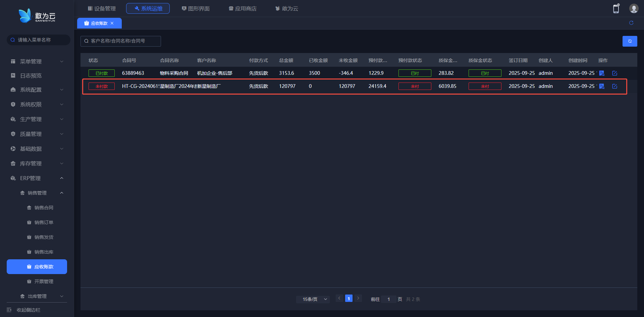Viewport: 644px width, 317px height.
Task: Switch to the 设备管理 top tab
Action: point(102,8)
